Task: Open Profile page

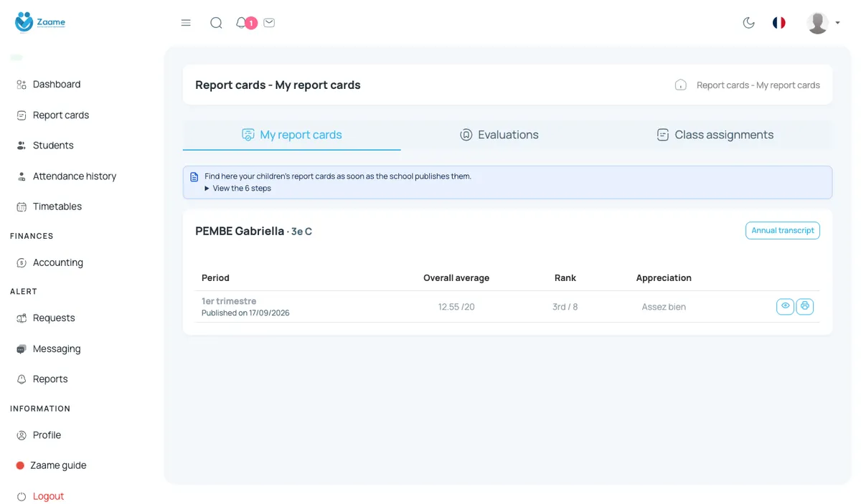Action: [x=47, y=435]
